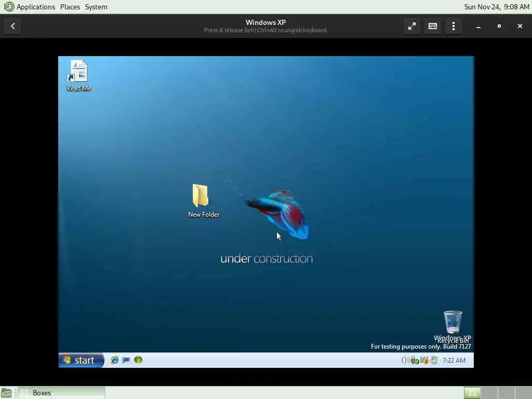Open the keyboard shortcuts button in Boxes
This screenshot has width=532, height=399.
tap(433, 26)
